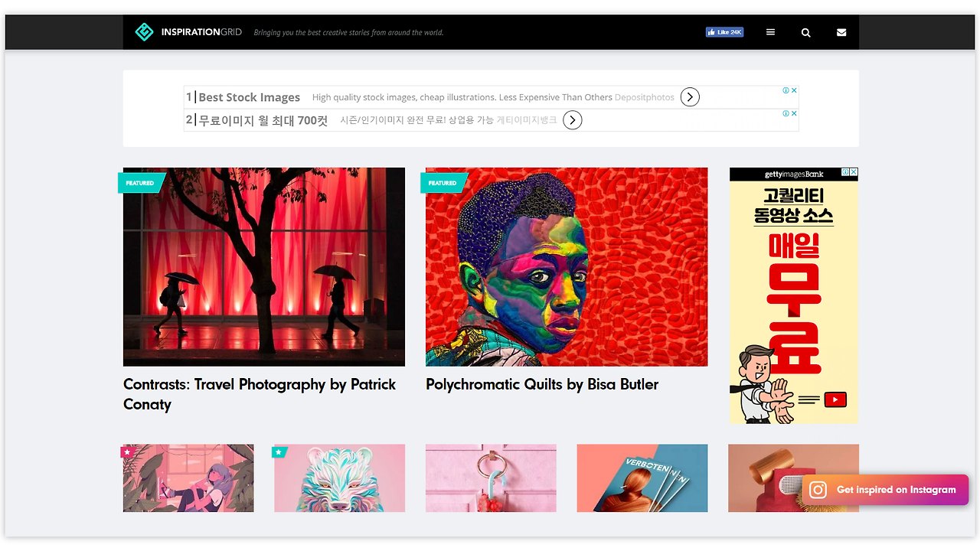Click the FEATURED badge on the quilt portrait
This screenshot has width=980, height=551.
click(443, 183)
